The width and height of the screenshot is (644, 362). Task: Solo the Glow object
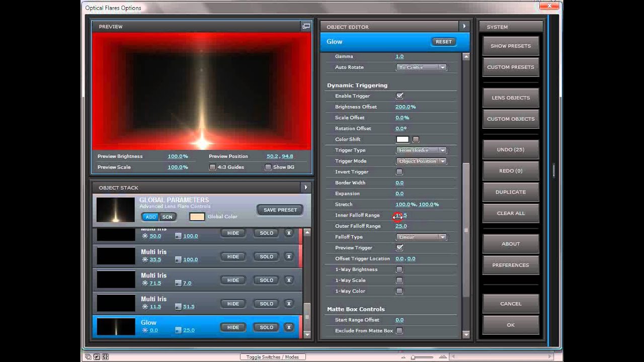[267, 327]
